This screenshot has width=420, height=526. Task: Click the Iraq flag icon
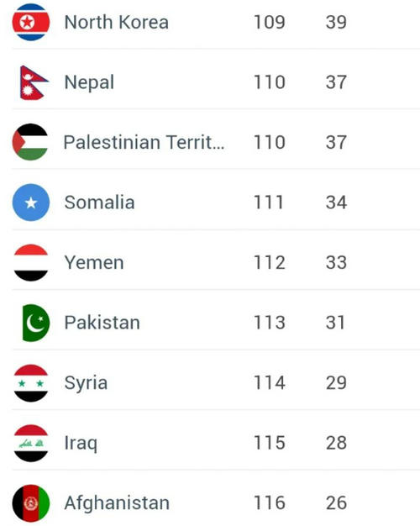coord(31,443)
